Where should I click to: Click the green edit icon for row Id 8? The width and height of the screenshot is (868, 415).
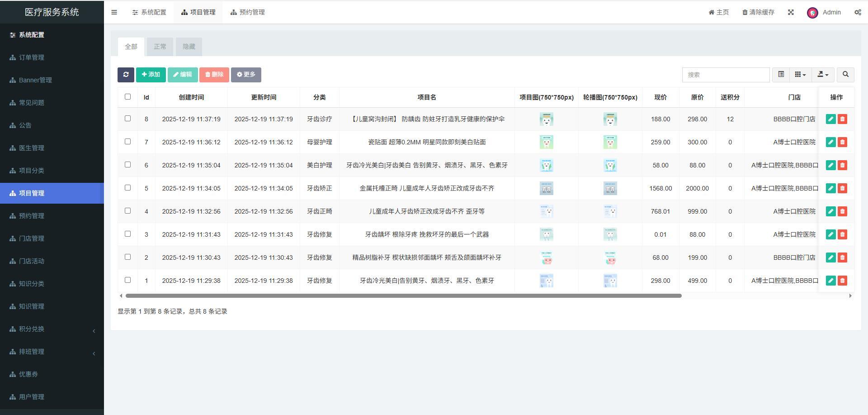830,119
